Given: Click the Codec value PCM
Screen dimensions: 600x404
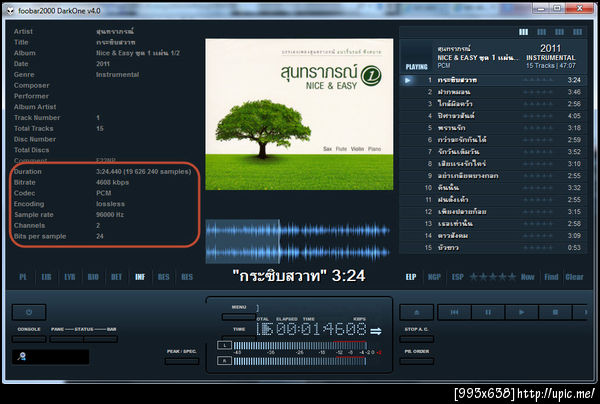Looking at the screenshot, I should 103,193.
